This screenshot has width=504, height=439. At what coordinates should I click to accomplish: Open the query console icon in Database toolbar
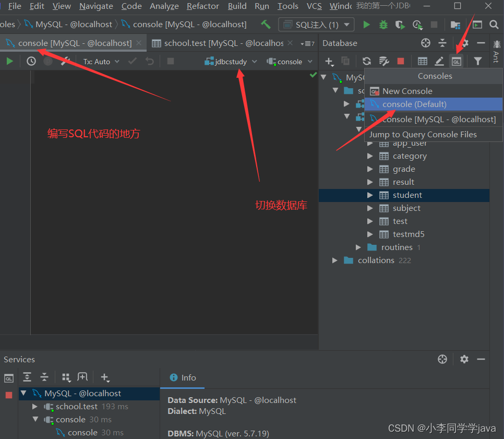pyautogui.click(x=457, y=61)
